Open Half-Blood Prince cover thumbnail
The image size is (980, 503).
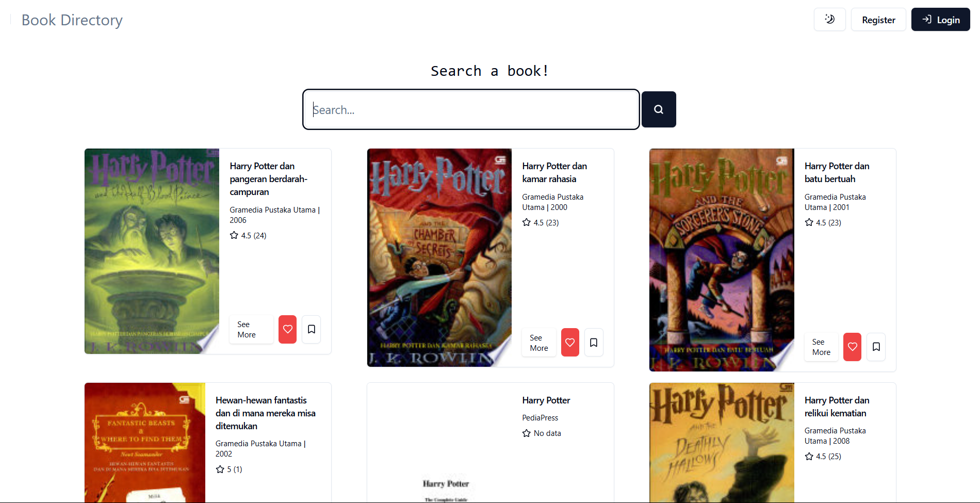tap(152, 251)
